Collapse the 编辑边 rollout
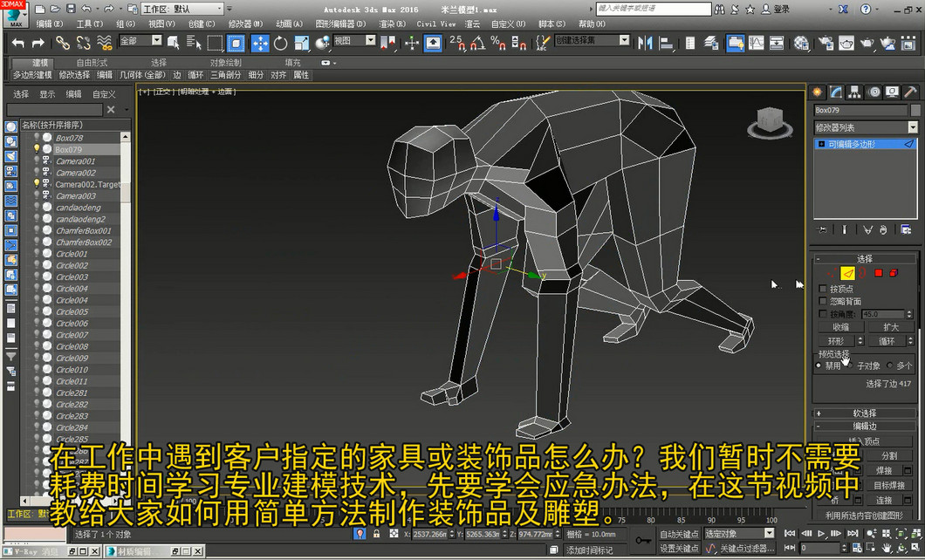This screenshot has width=925, height=560. click(x=865, y=427)
